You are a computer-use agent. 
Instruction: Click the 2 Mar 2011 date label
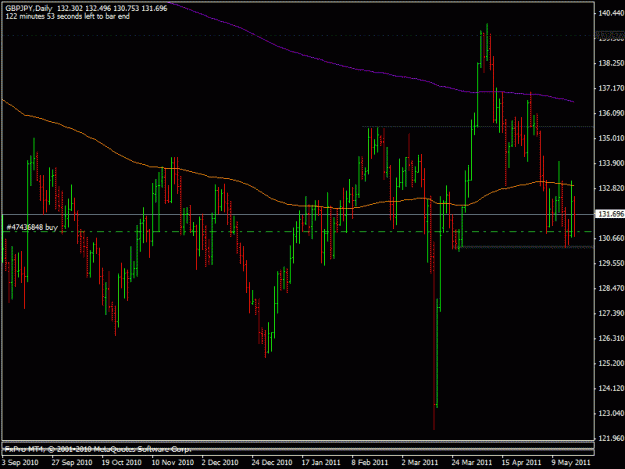tap(420, 462)
